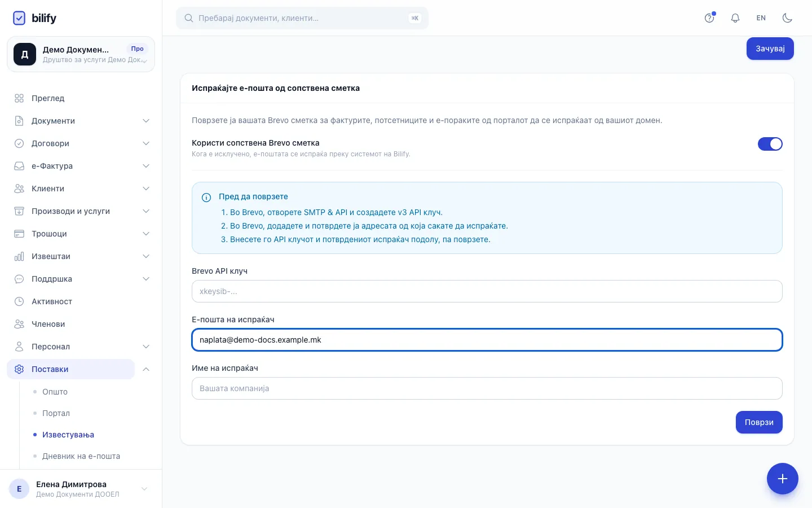Viewport: 812px width, 508px height.
Task: Open the help question-mark icon
Action: [709, 18]
